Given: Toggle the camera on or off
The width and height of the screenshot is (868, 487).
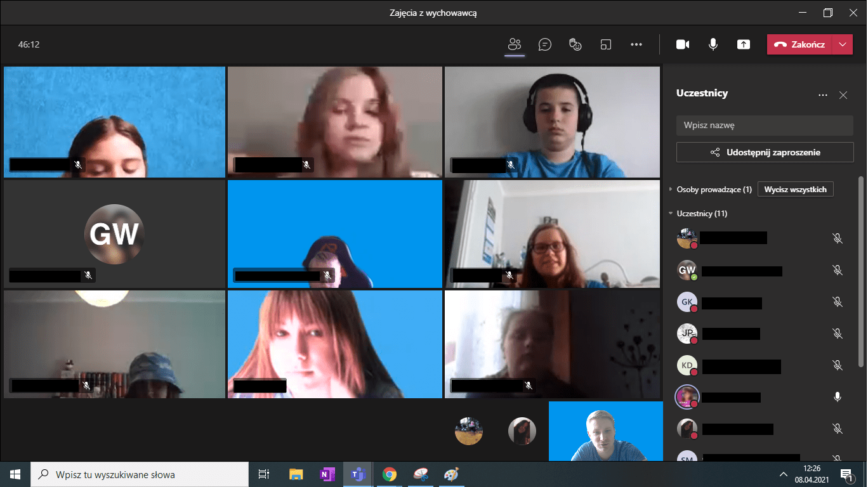Looking at the screenshot, I should click(x=683, y=44).
